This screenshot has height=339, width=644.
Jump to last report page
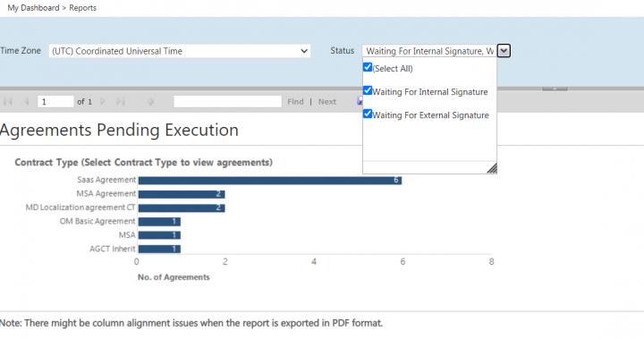tap(121, 101)
